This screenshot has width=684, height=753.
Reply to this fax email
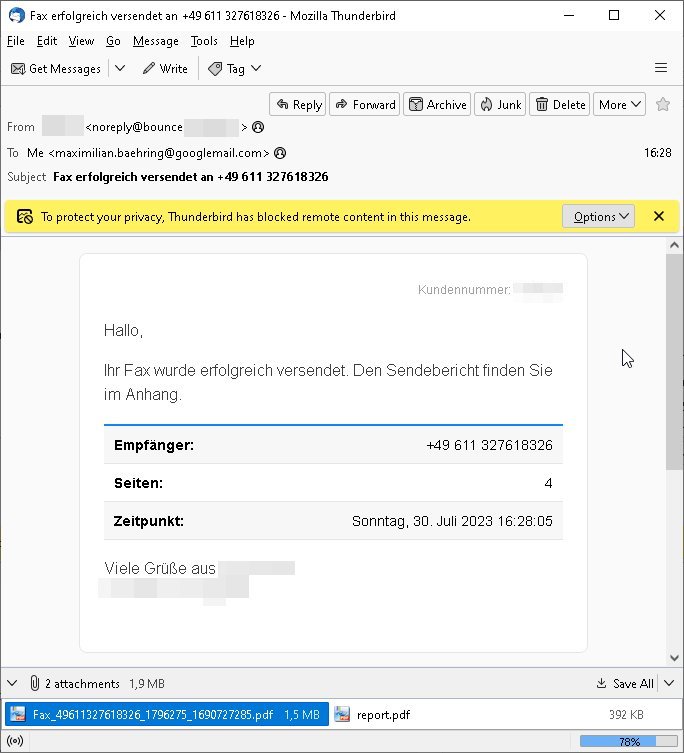pyautogui.click(x=298, y=104)
